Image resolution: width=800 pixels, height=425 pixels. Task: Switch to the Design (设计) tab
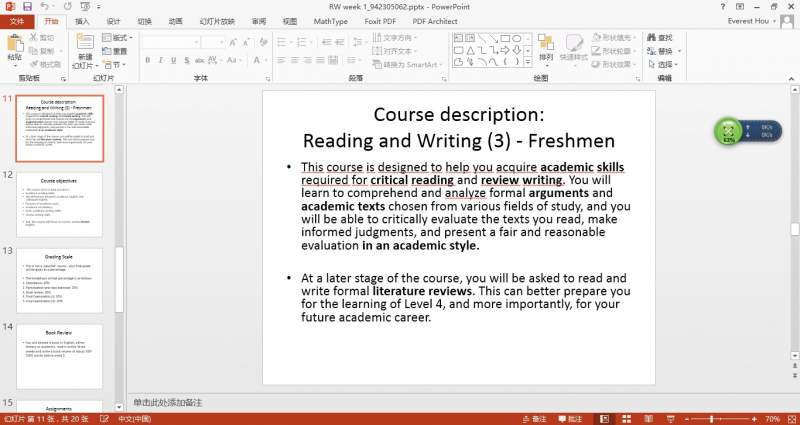(x=113, y=21)
